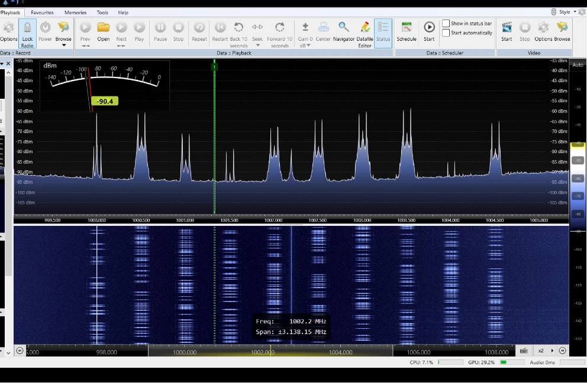Viewport: 587px width, 392px height.
Task: Enable Show in status bar checkbox
Action: (446, 23)
